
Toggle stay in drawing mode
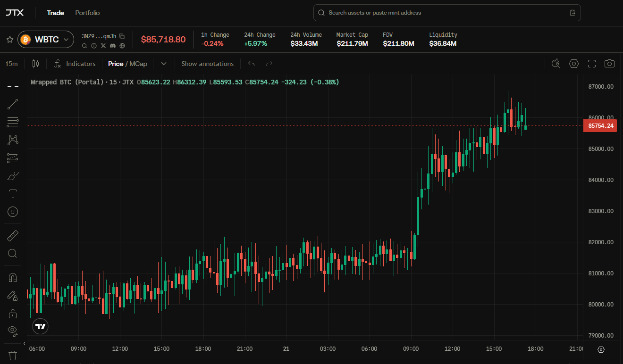(x=13, y=296)
